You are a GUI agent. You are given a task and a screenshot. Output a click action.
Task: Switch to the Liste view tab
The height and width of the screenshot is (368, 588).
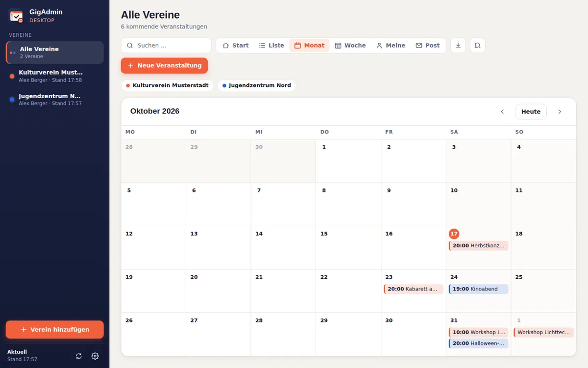click(271, 45)
